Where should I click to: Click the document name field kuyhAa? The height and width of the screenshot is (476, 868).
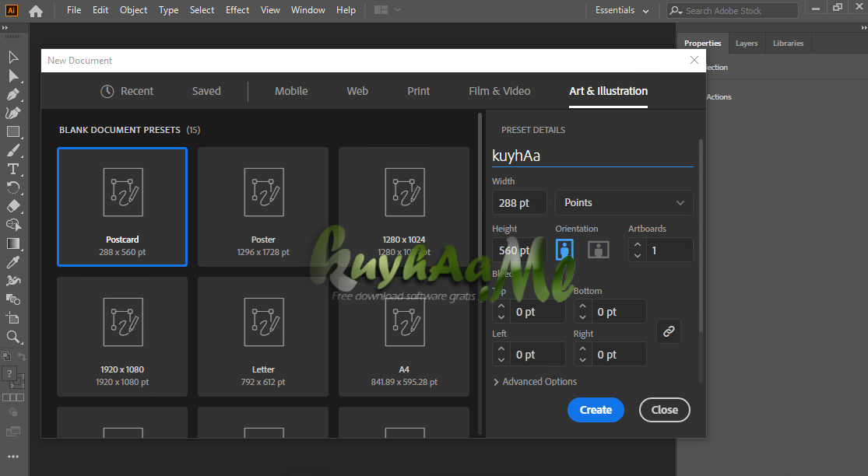click(x=592, y=156)
